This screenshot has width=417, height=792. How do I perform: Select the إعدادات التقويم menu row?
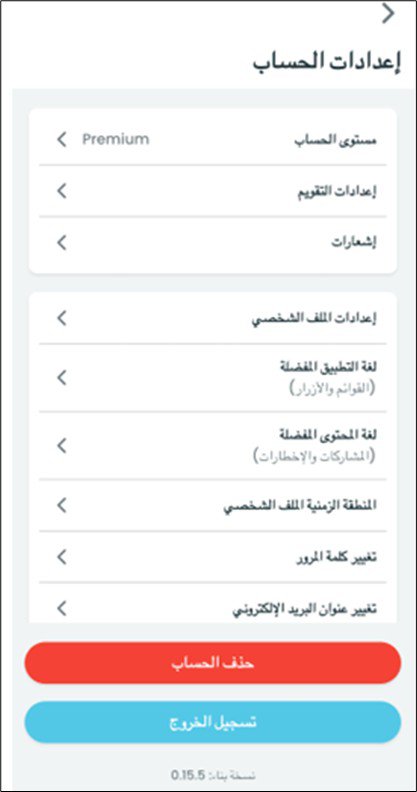pyautogui.click(x=213, y=191)
